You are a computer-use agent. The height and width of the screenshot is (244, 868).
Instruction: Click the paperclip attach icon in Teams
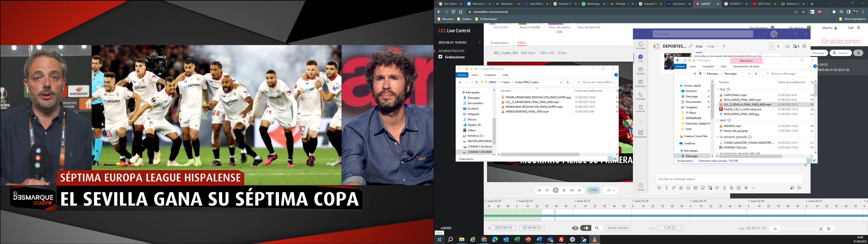pyautogui.click(x=674, y=188)
